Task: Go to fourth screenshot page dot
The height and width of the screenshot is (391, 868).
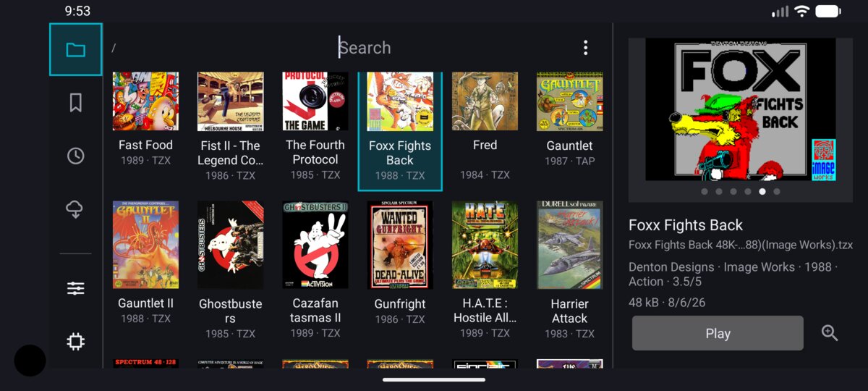Action: (747, 192)
